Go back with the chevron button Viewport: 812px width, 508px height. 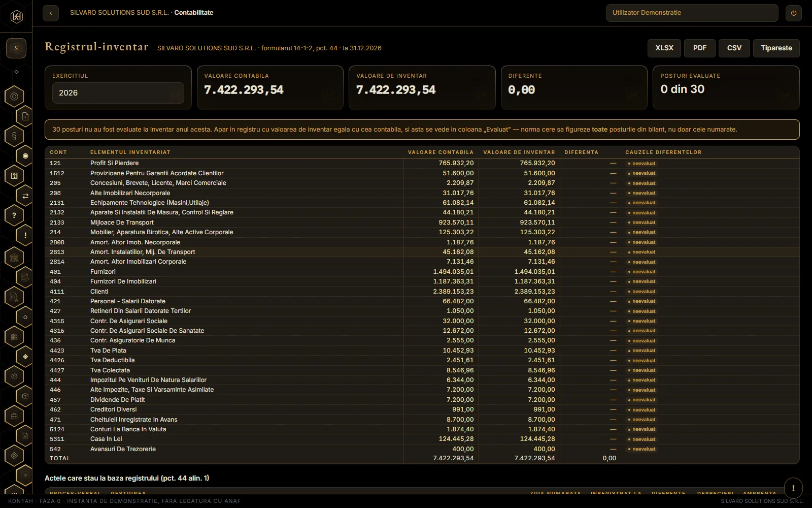tap(51, 13)
